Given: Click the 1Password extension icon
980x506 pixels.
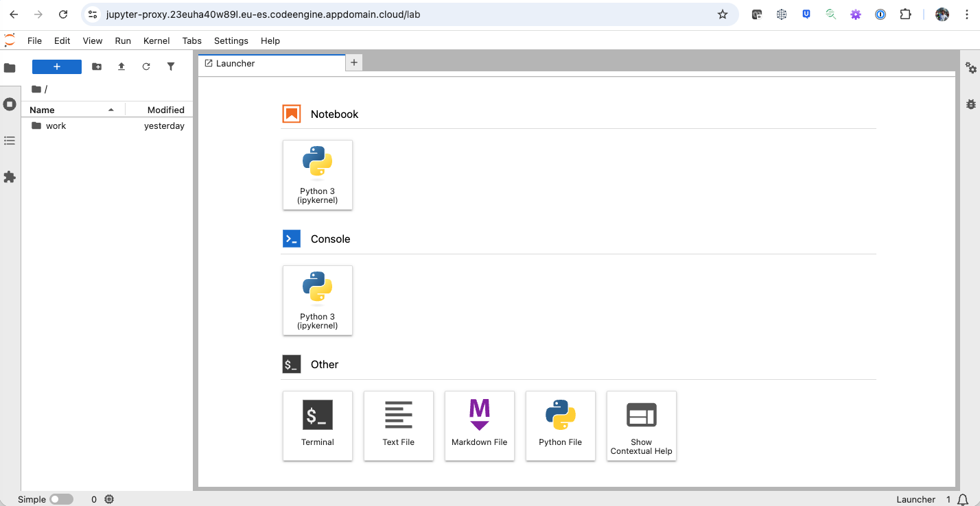Looking at the screenshot, I should [x=880, y=14].
